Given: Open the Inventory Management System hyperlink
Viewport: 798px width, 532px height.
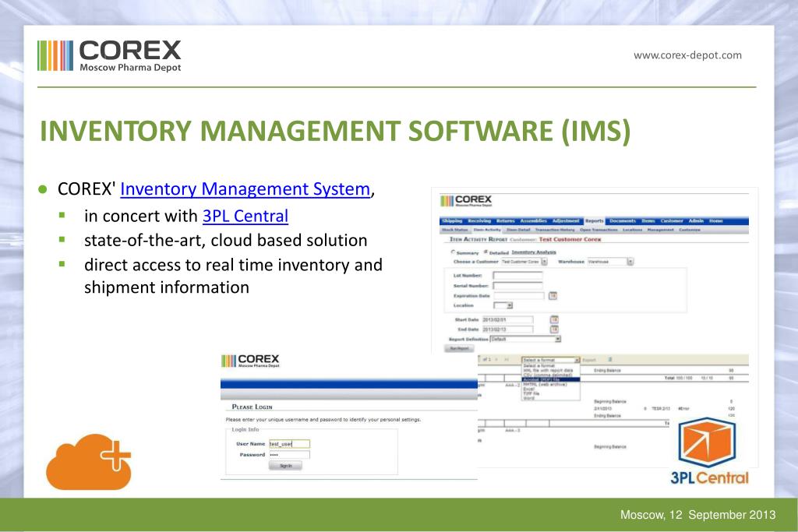Looking at the screenshot, I should point(245,189).
